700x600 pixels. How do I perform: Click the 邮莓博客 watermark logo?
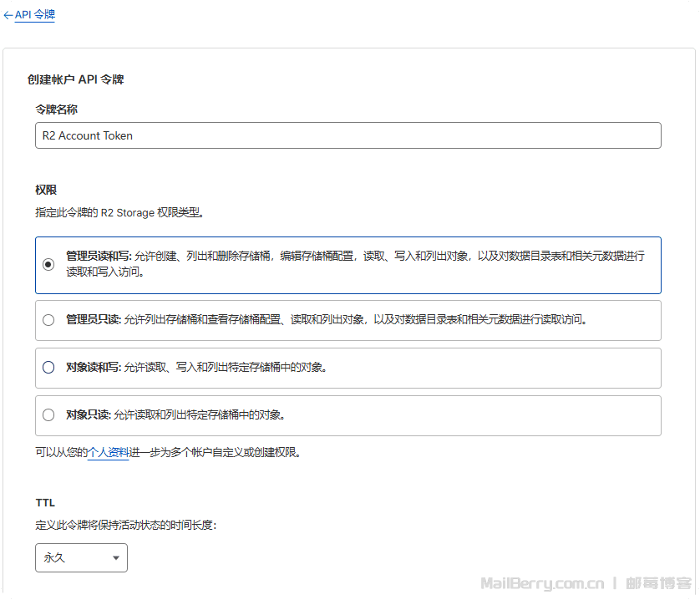click(x=659, y=582)
